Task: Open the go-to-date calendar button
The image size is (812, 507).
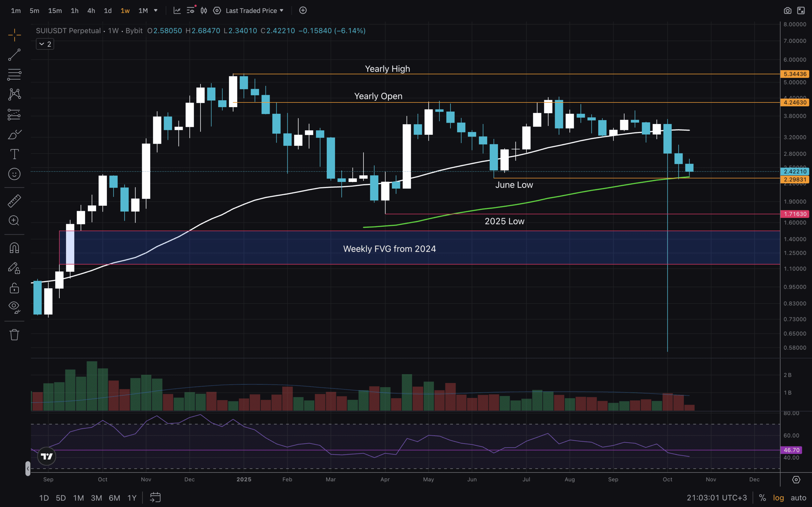Action: coord(155,497)
